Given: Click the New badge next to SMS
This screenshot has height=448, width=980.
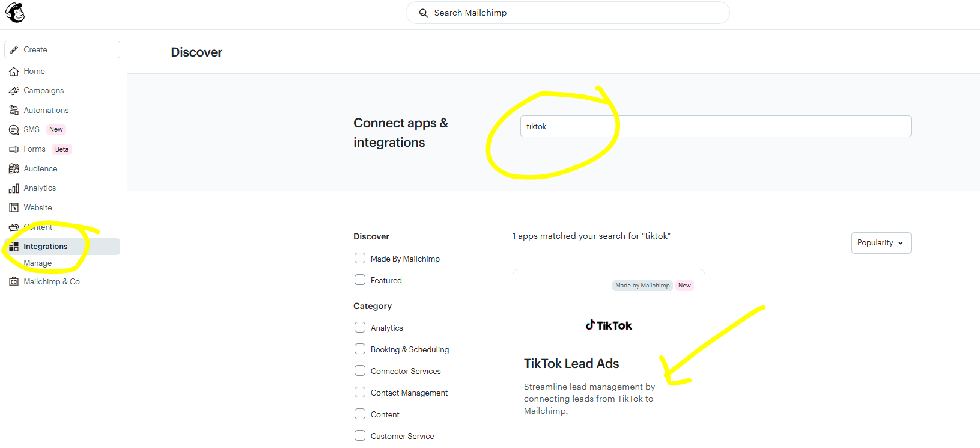Looking at the screenshot, I should (56, 130).
